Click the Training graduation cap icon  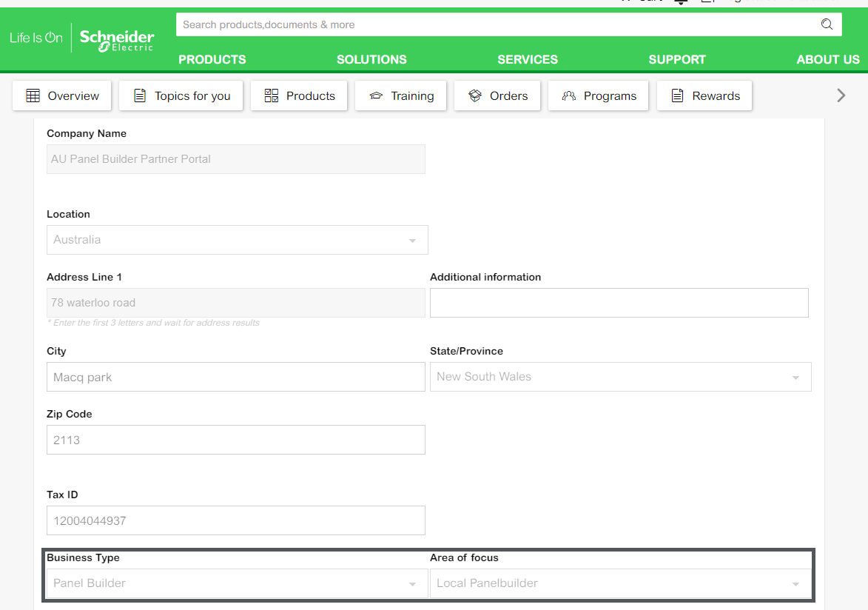pos(377,95)
